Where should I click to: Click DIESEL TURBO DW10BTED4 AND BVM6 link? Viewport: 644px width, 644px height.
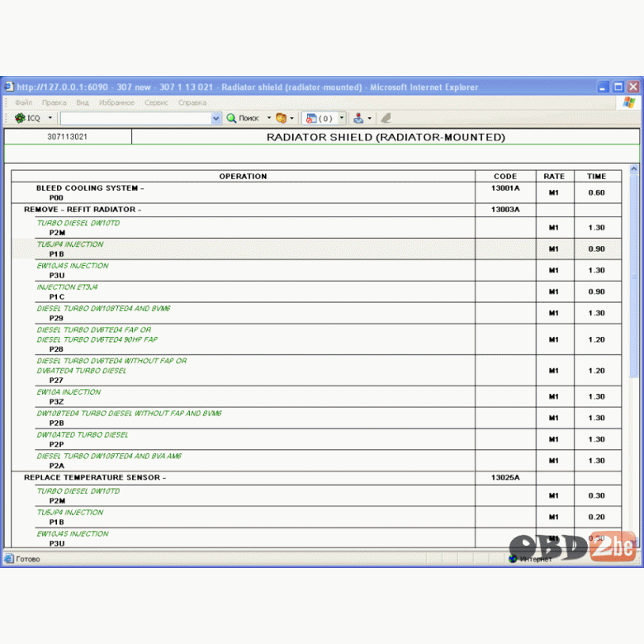[x=103, y=309]
